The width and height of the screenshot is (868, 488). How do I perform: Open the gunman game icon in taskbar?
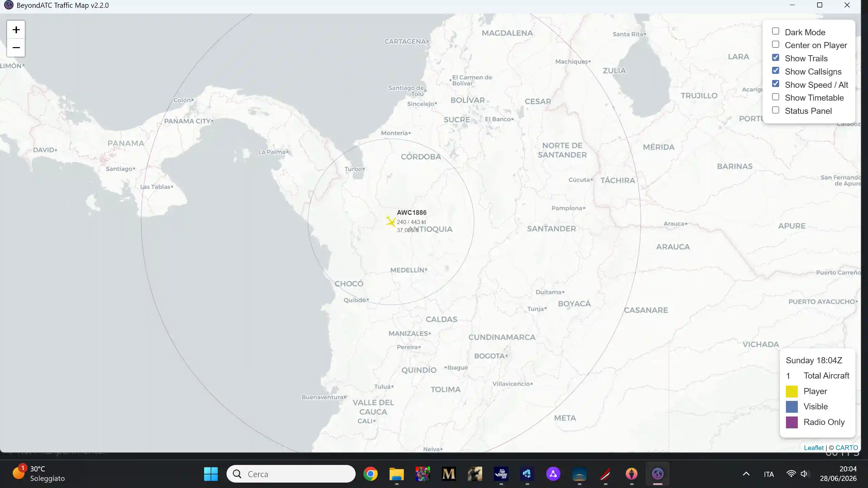coord(475,474)
